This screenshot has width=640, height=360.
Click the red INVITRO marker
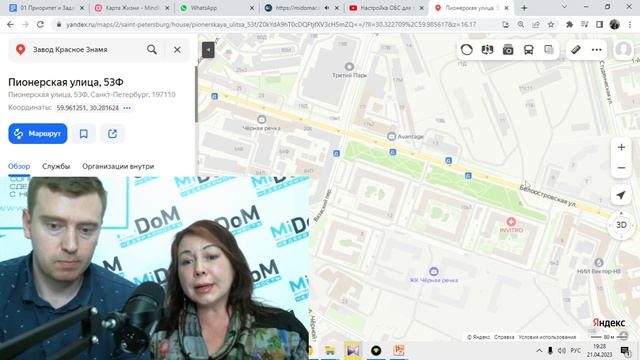pyautogui.click(x=511, y=222)
